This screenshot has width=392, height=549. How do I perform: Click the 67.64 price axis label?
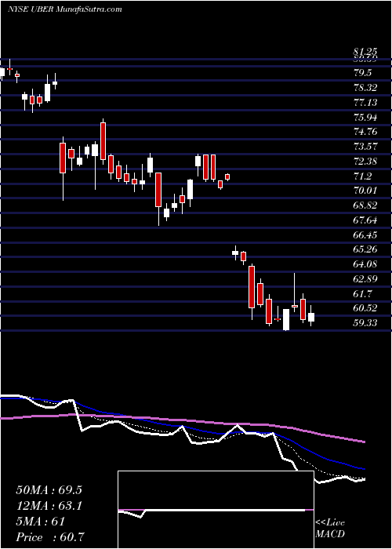click(365, 220)
